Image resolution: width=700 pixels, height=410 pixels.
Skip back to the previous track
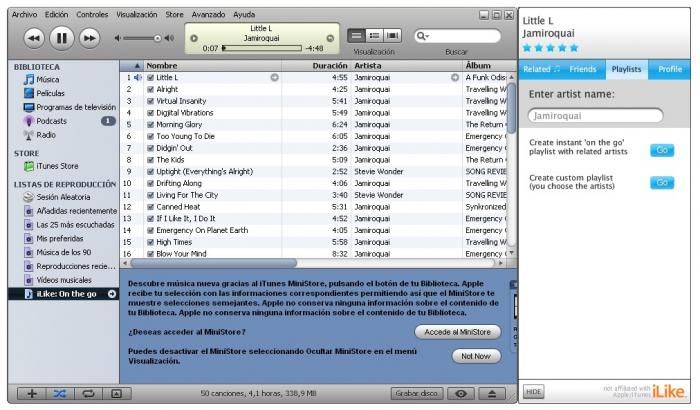tap(34, 38)
